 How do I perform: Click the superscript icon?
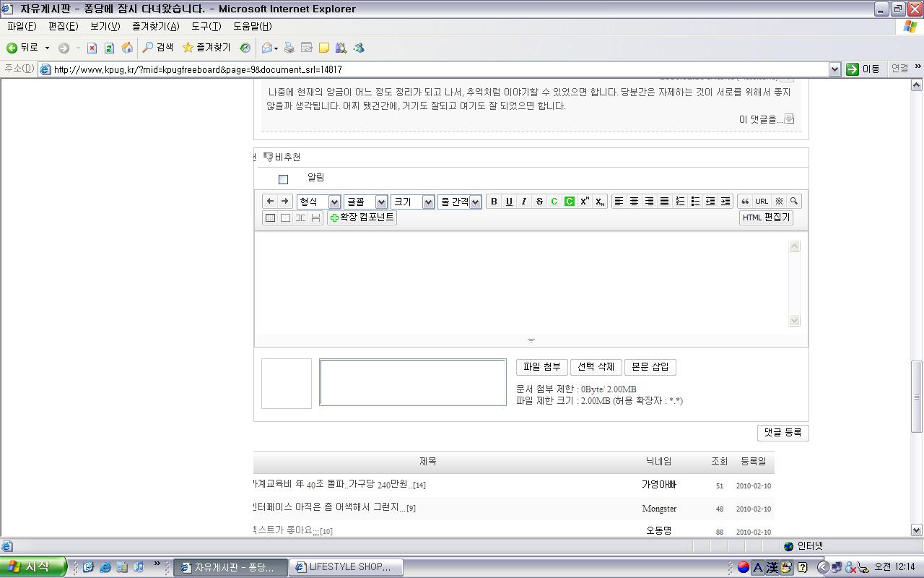coord(585,202)
